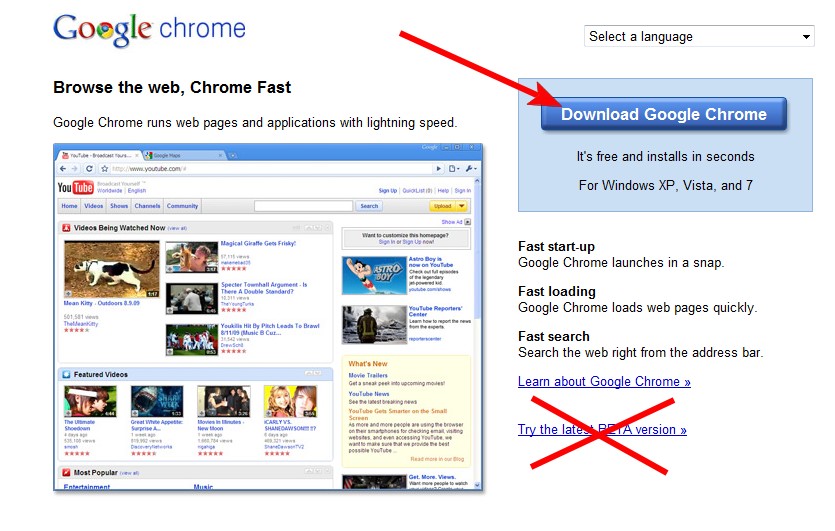Click the bookmark star in the pictured browser
Screen dimensions: 835x531
104,169
